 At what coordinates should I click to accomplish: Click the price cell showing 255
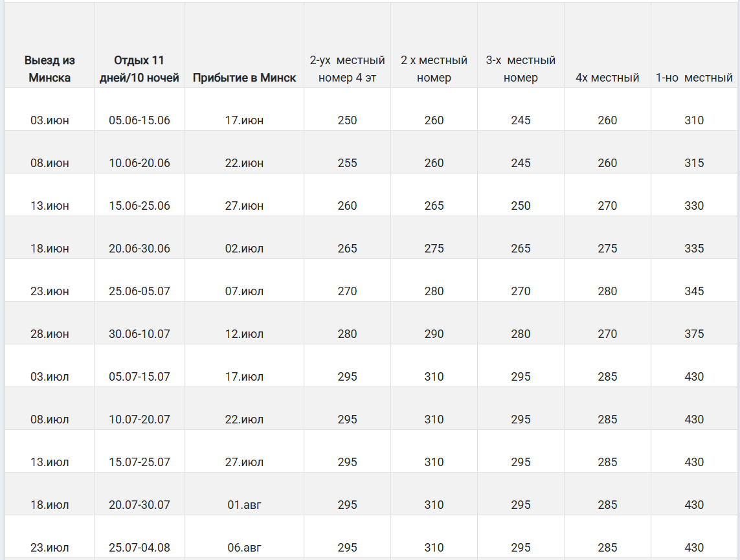pyautogui.click(x=347, y=163)
